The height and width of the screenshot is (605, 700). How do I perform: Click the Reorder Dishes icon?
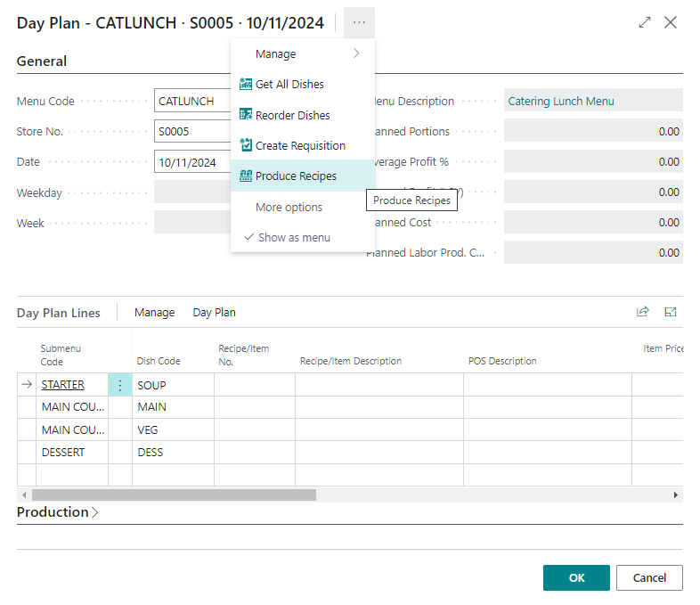pyautogui.click(x=246, y=115)
